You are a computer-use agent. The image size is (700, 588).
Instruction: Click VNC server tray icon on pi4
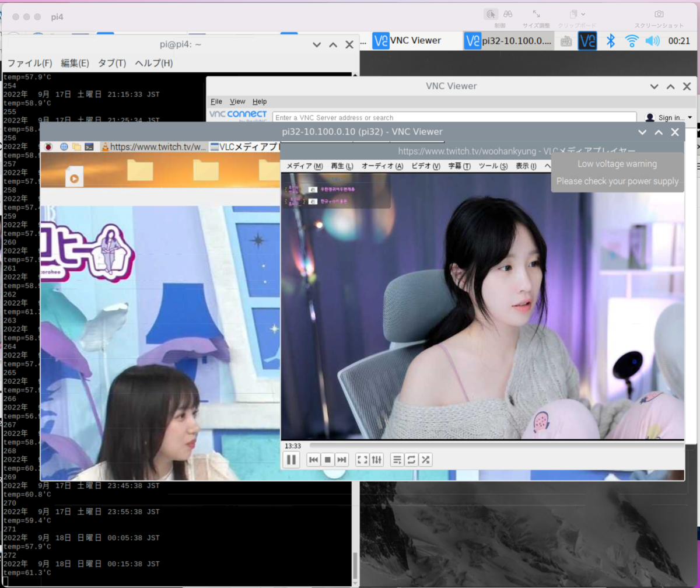click(587, 41)
